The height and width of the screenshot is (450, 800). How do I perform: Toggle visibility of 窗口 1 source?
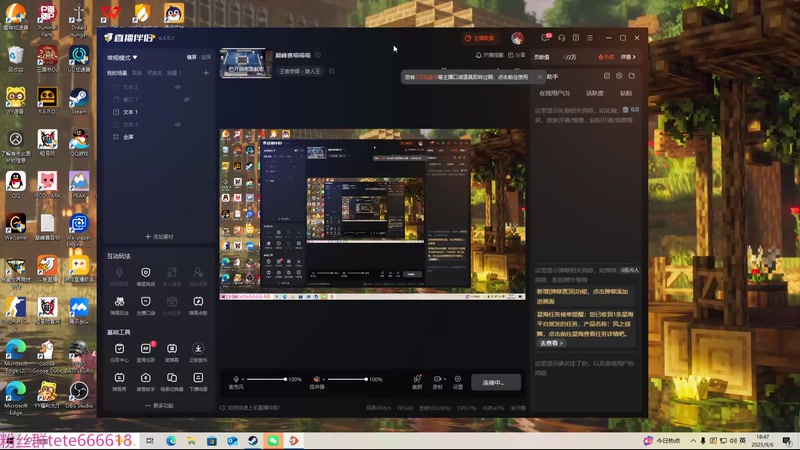[x=186, y=99]
